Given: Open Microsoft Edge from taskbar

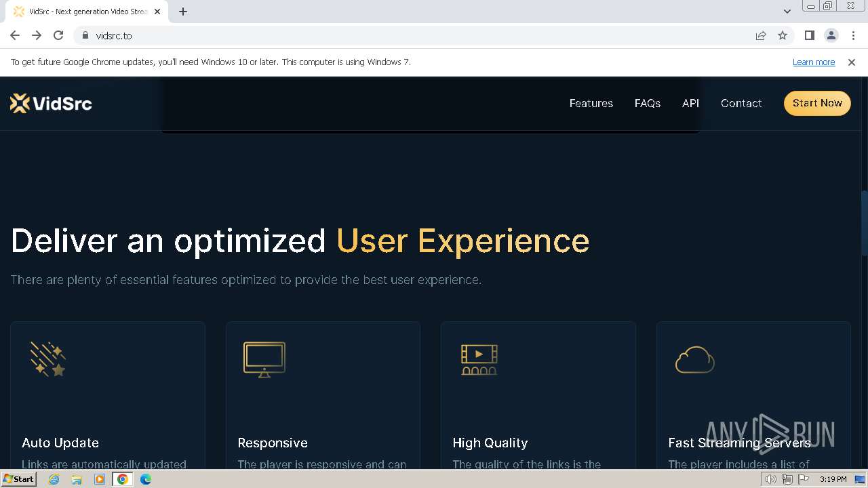Looking at the screenshot, I should click(x=146, y=479).
